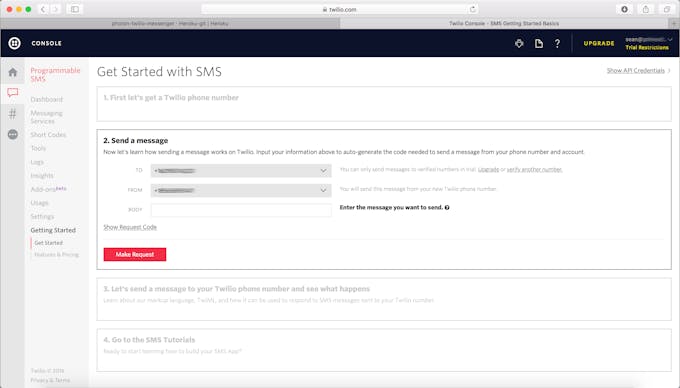Open Settings in the SMS sidebar
This screenshot has height=388, width=680.
pos(42,216)
